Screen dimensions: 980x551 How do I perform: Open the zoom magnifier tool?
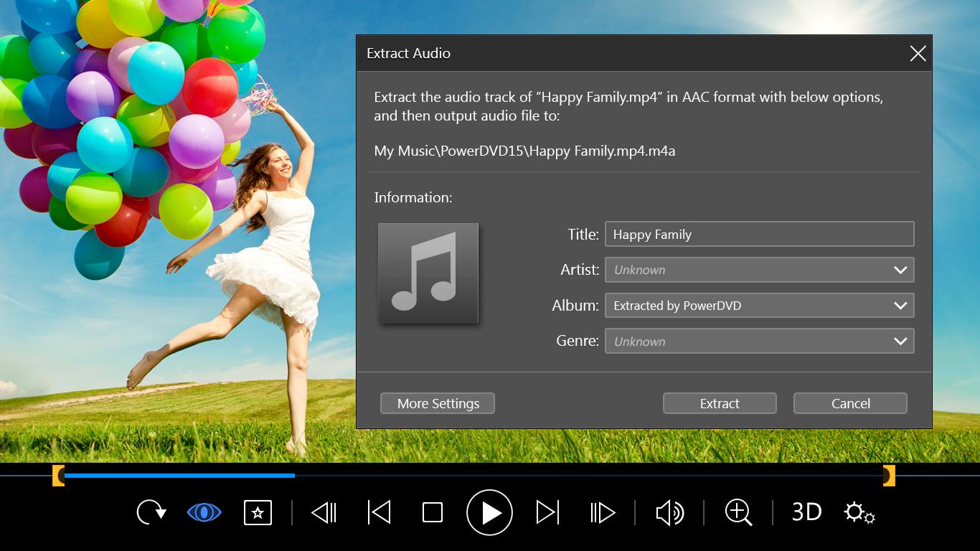tap(738, 512)
